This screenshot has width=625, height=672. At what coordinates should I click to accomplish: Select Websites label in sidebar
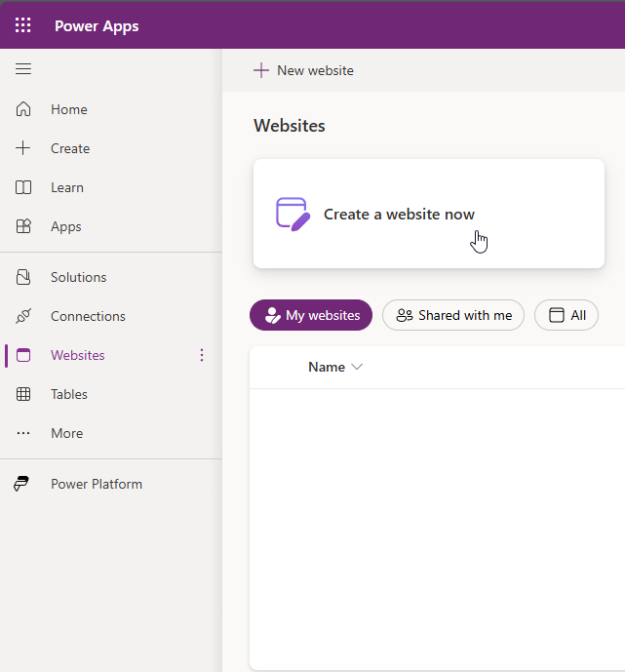point(78,355)
